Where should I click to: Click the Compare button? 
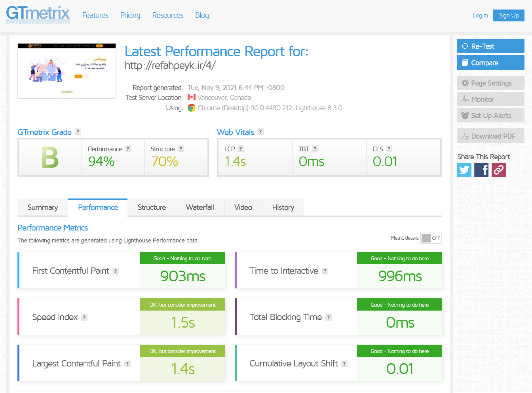point(490,63)
